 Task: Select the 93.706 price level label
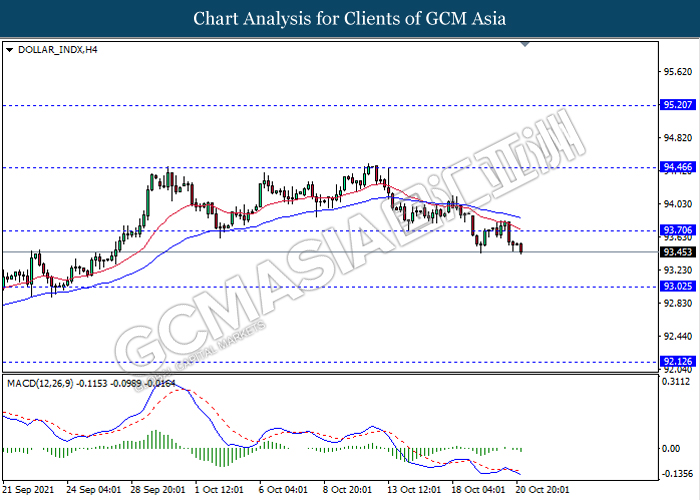(678, 230)
